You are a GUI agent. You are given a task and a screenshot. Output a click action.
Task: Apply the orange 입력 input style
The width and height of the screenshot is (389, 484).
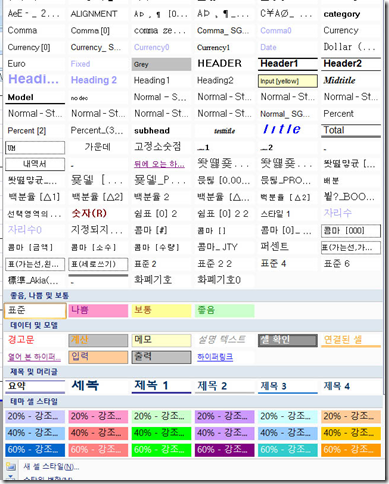98,357
